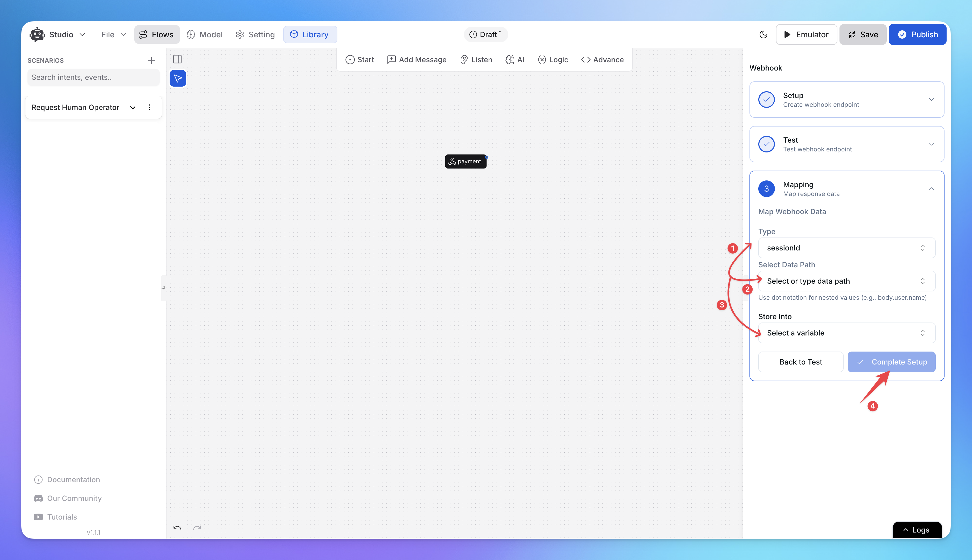The image size is (972, 560).
Task: Switch to the Flows tab
Action: click(x=157, y=35)
